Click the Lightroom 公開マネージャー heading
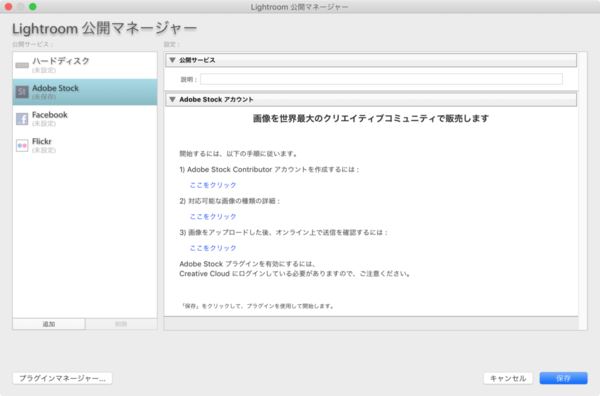 click(x=104, y=28)
